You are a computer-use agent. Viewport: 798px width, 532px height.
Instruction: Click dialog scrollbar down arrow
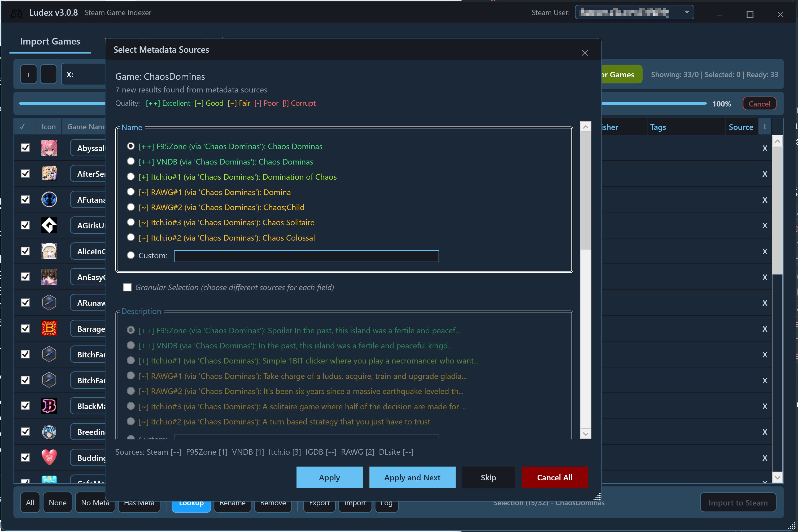[585, 434]
